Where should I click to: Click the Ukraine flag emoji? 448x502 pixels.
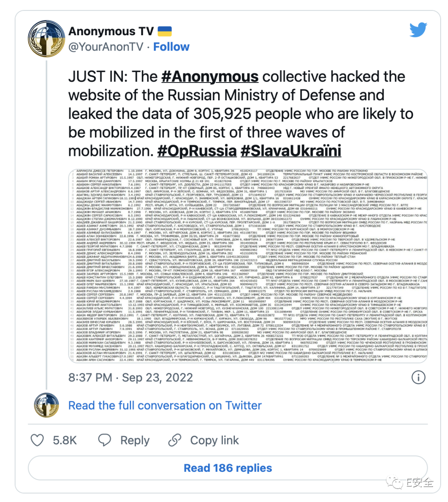pos(165,31)
